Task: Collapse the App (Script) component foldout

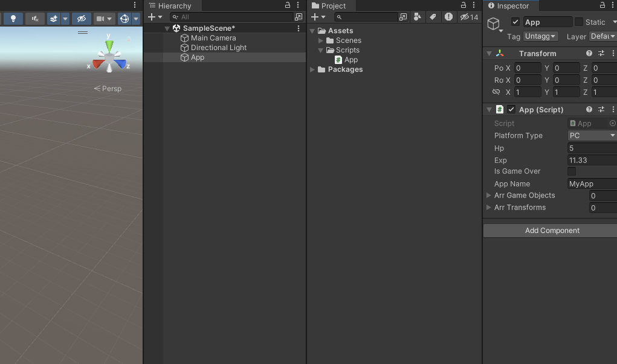Action: [489, 110]
